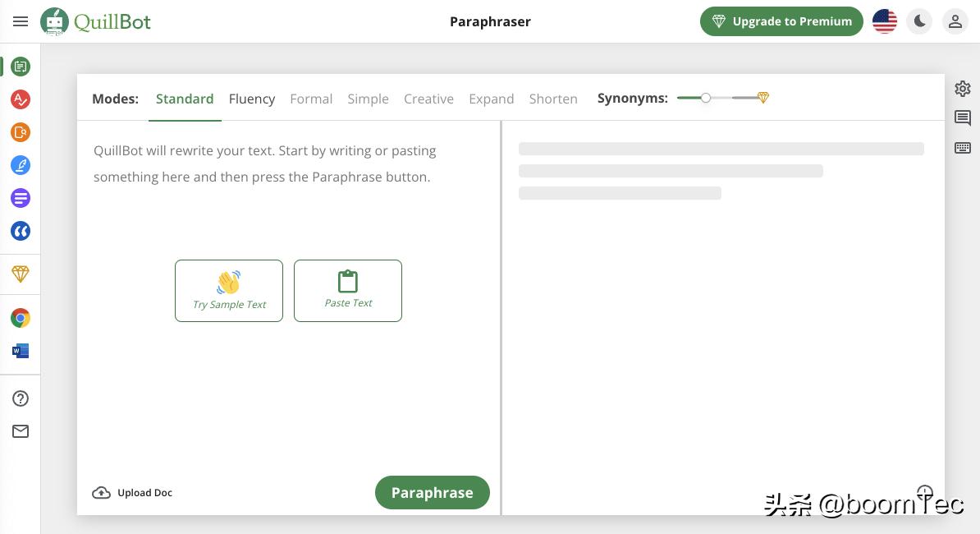
Task: Click Upgrade to Premium button
Action: (x=781, y=21)
